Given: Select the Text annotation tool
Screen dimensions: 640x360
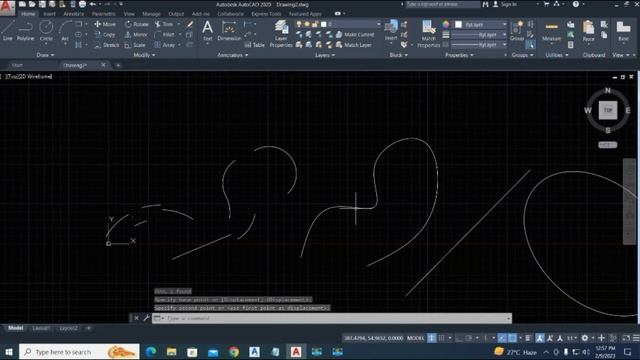Looking at the screenshot, I should tap(207, 31).
